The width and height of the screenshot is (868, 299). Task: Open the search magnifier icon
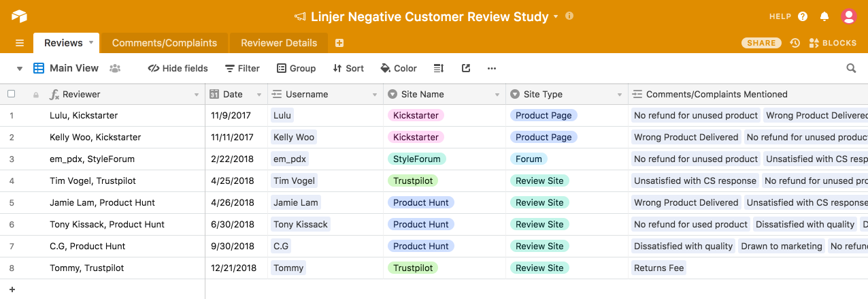pos(851,68)
